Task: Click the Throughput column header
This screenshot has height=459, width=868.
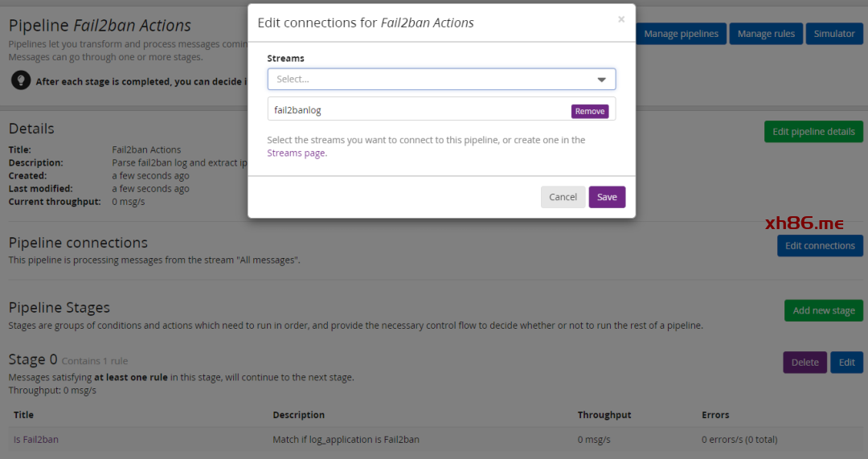Action: (x=604, y=415)
